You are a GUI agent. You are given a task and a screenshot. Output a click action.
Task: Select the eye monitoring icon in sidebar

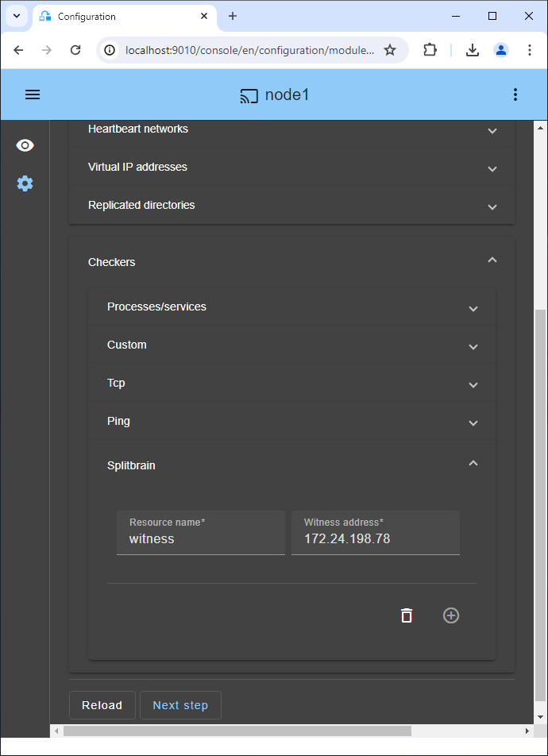25,145
